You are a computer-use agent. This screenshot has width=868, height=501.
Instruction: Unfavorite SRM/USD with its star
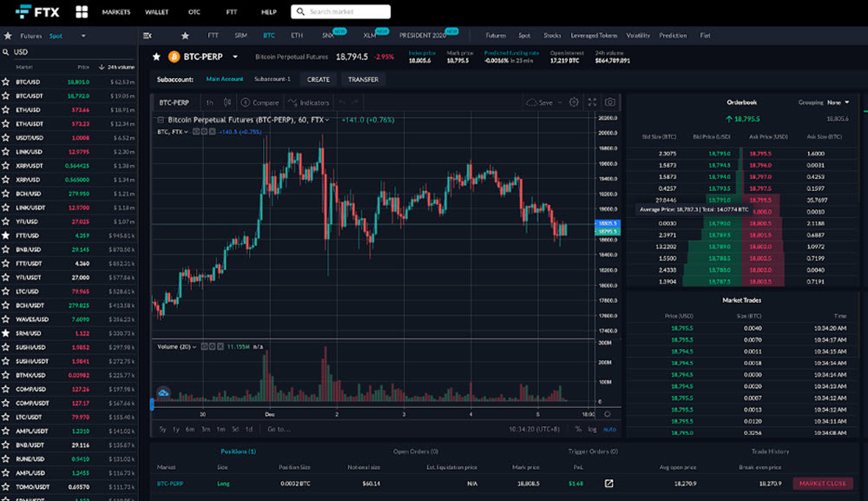(x=5, y=333)
